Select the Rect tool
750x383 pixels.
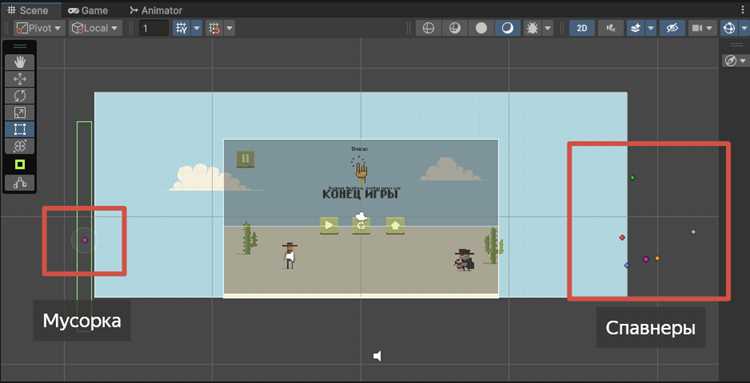[x=20, y=130]
